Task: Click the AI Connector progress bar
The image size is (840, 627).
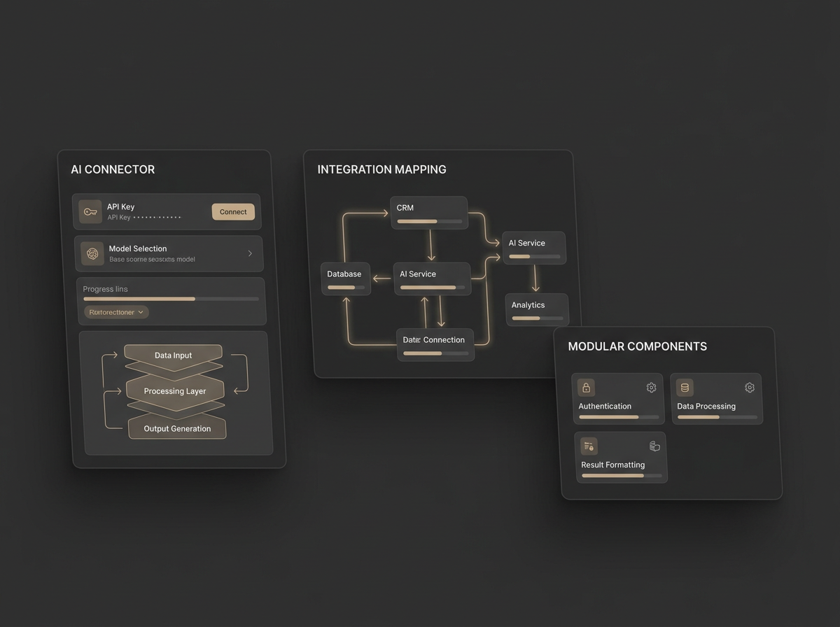Action: (x=171, y=299)
